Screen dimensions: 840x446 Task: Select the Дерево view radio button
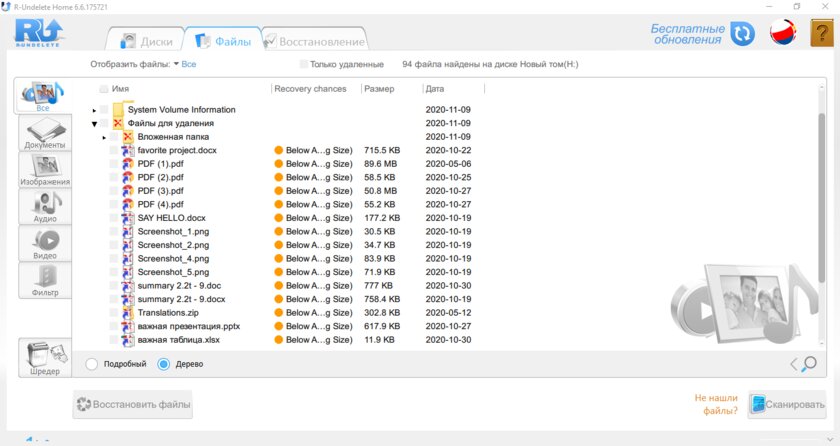pos(163,364)
